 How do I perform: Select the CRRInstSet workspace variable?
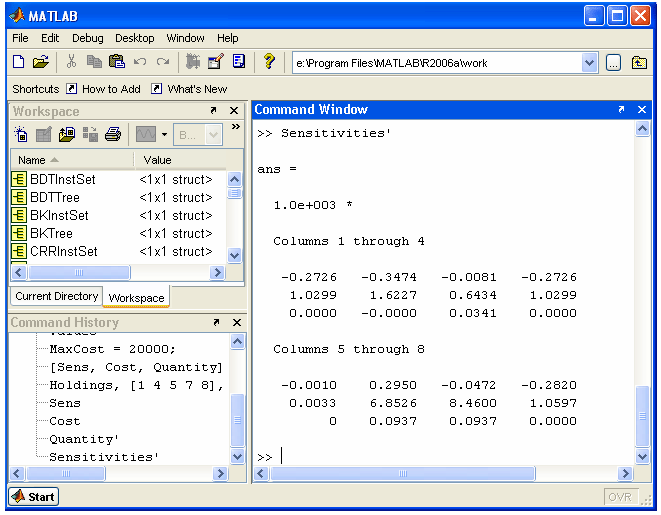click(x=118, y=252)
